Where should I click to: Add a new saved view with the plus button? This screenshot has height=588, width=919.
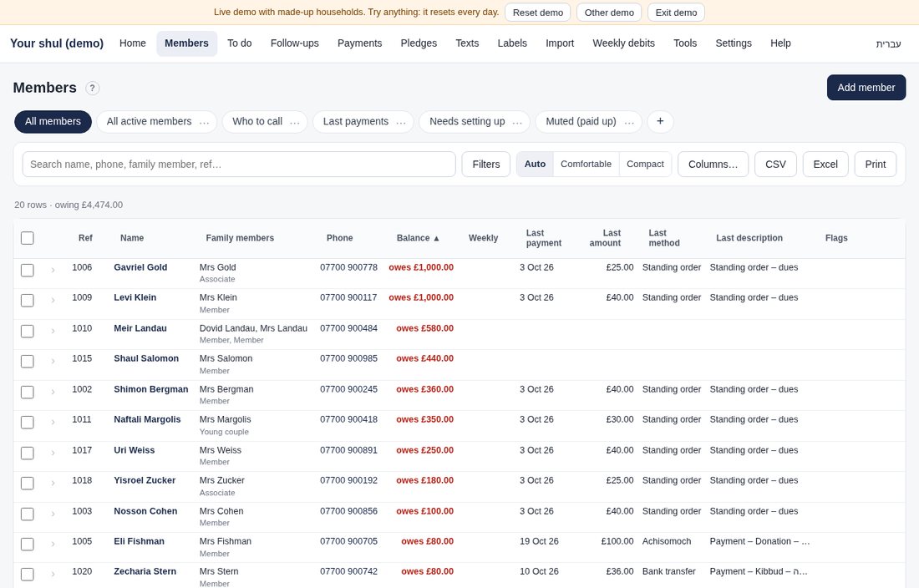click(660, 121)
